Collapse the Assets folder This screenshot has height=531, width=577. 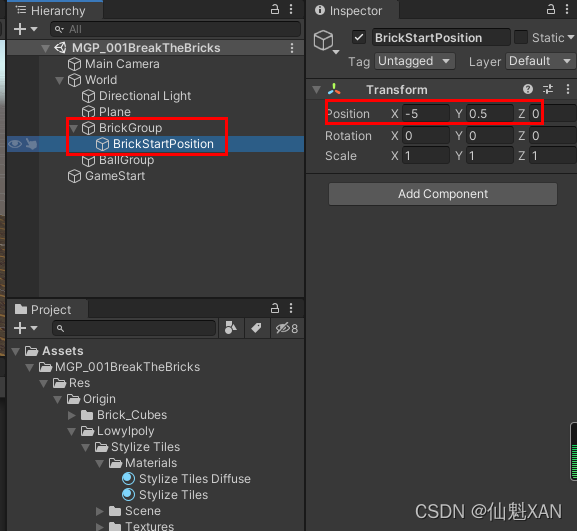pos(16,351)
